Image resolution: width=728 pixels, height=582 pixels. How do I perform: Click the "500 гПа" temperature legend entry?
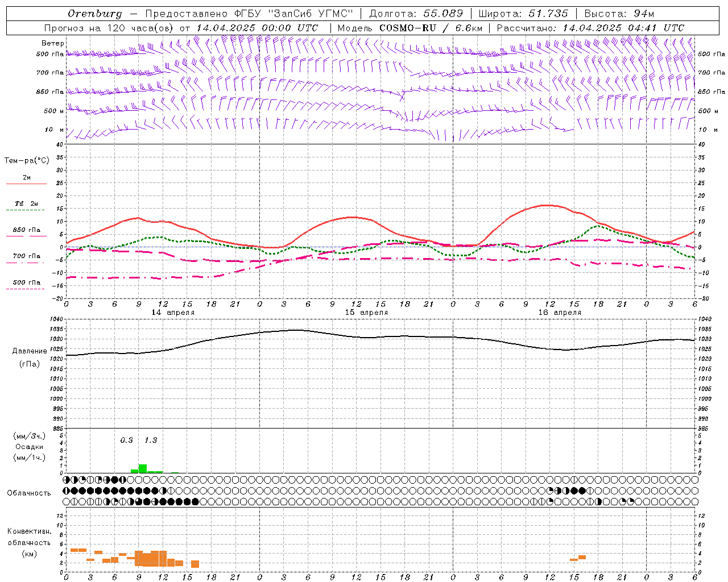[x=27, y=282]
